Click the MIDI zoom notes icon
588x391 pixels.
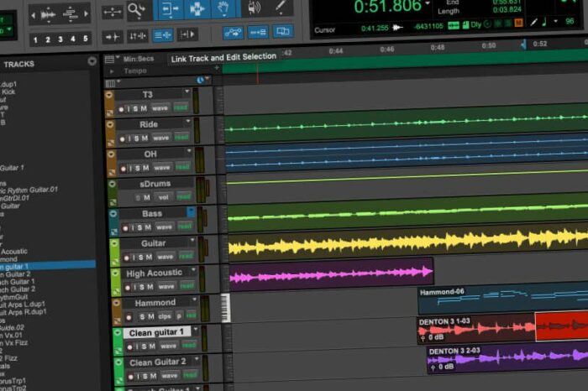pyautogui.click(x=70, y=14)
